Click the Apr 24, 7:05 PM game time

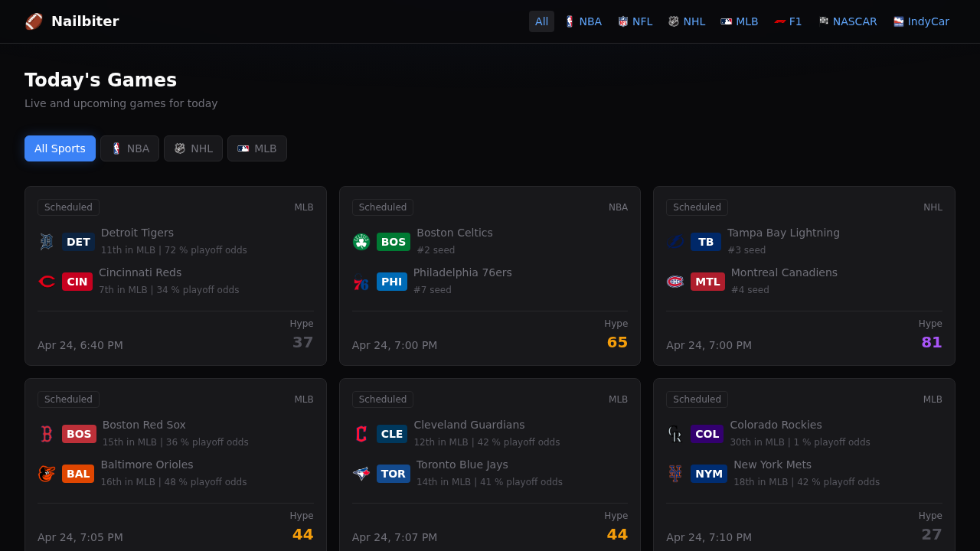pos(80,537)
